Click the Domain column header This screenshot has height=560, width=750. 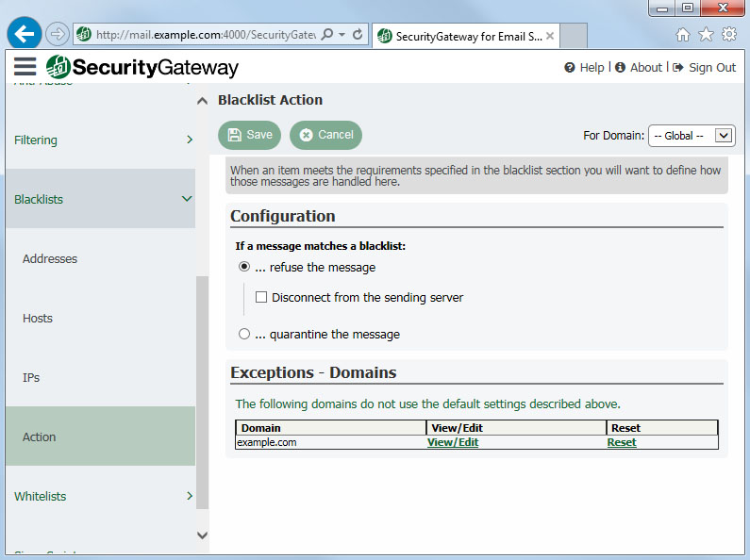point(330,428)
